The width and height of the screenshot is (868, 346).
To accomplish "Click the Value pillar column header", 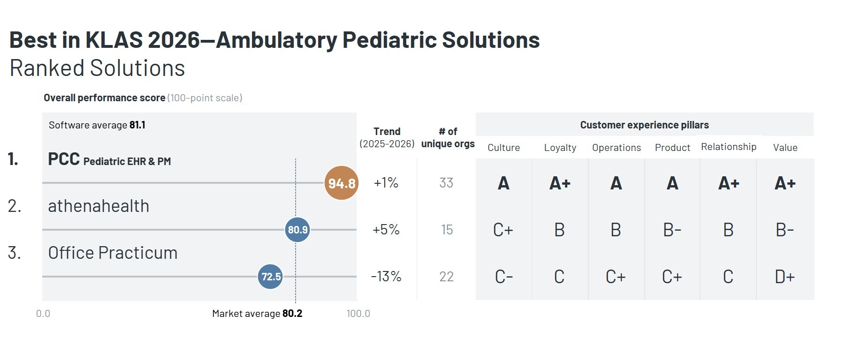I will (785, 148).
